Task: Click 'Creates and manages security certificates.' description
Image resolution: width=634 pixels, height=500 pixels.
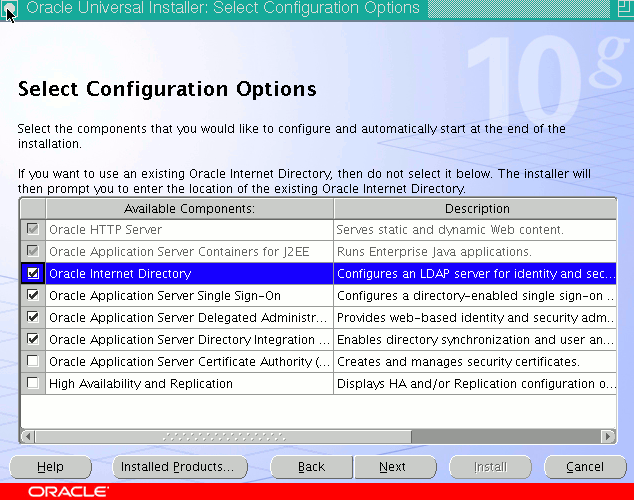Action: [458, 361]
